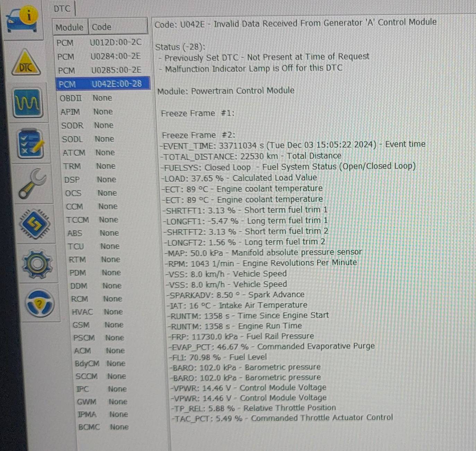Open the checklist tests icon
Screen dimensions: 476x451
(x=31, y=143)
